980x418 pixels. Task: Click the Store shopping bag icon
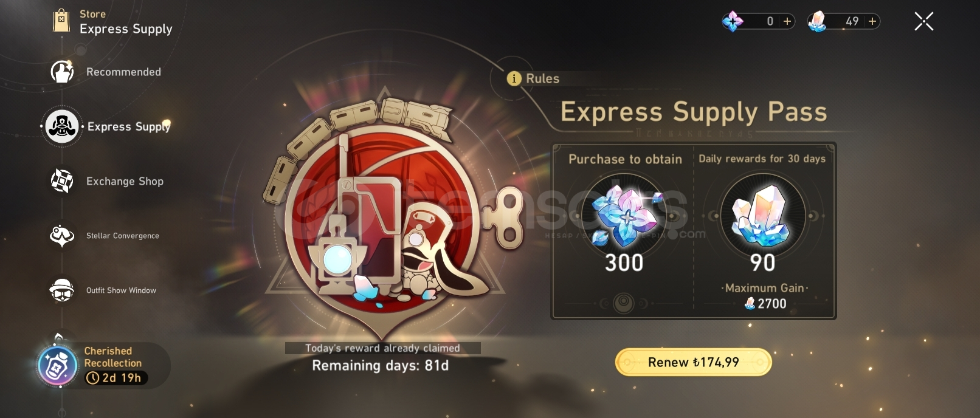[61, 21]
